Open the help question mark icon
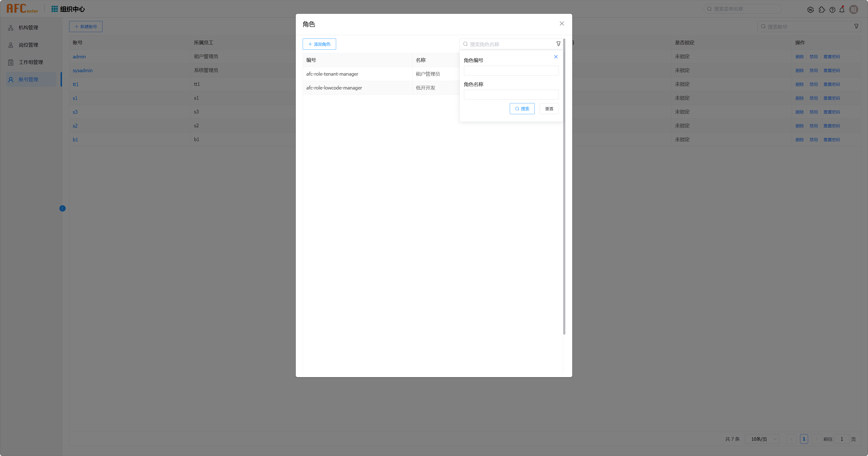Image resolution: width=868 pixels, height=456 pixels. click(832, 9)
